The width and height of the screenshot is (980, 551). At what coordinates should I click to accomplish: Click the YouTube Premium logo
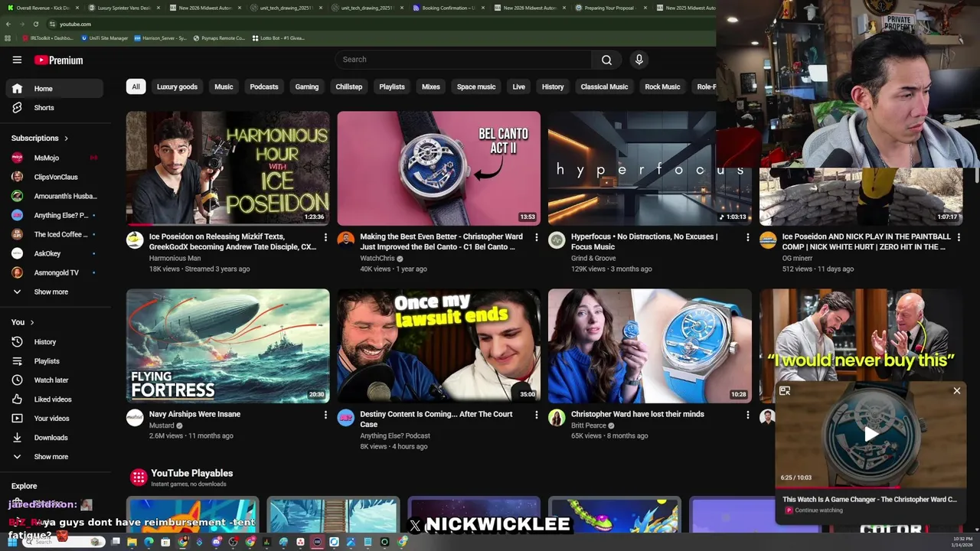coord(58,60)
